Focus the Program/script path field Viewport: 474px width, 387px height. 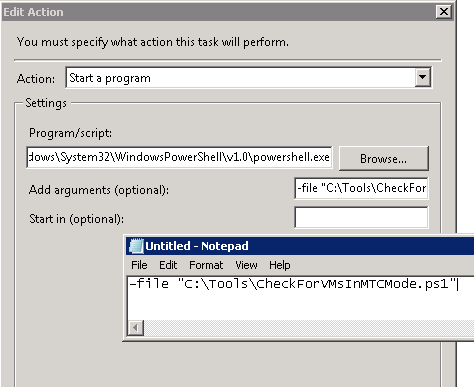pos(179,157)
